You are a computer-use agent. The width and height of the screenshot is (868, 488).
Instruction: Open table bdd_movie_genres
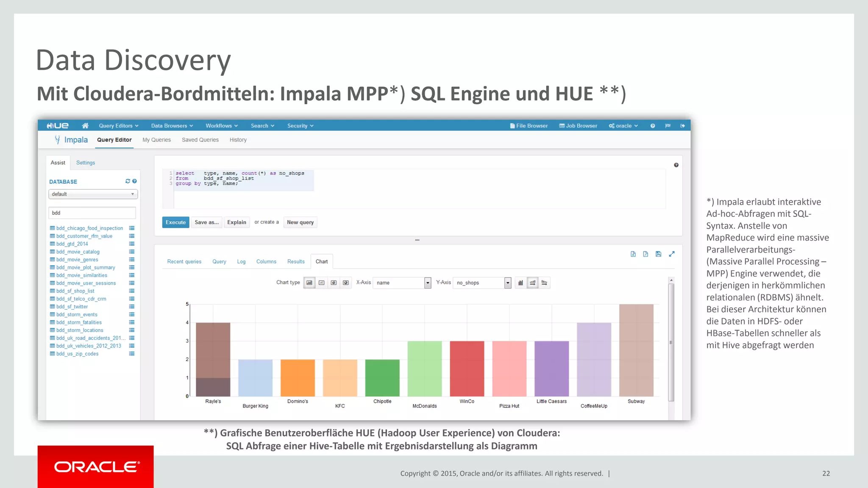point(77,260)
